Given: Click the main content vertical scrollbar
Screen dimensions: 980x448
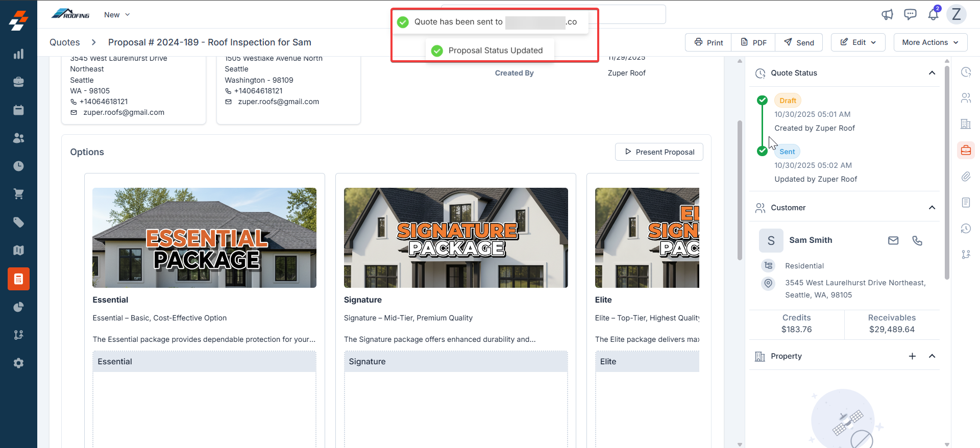Looking at the screenshot, I should [x=740, y=190].
